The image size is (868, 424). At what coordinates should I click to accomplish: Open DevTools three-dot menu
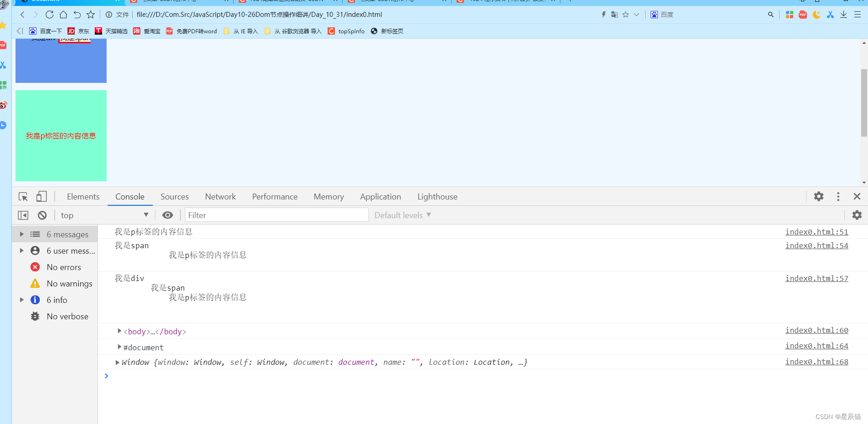pos(838,196)
